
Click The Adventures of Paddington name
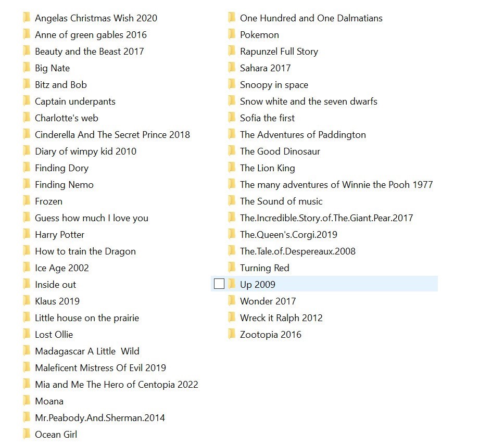(x=303, y=135)
